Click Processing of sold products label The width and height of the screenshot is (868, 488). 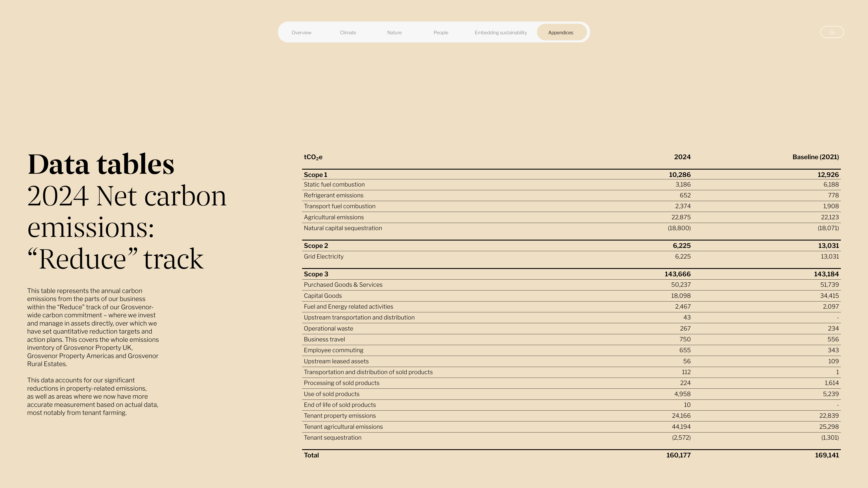pos(341,383)
